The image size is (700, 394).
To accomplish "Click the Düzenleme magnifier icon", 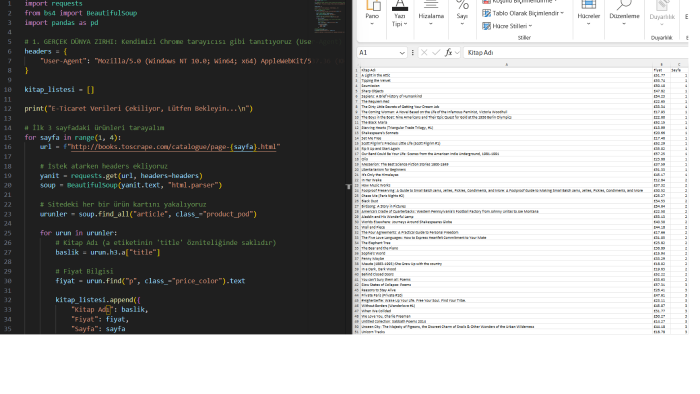I will click(x=624, y=5).
